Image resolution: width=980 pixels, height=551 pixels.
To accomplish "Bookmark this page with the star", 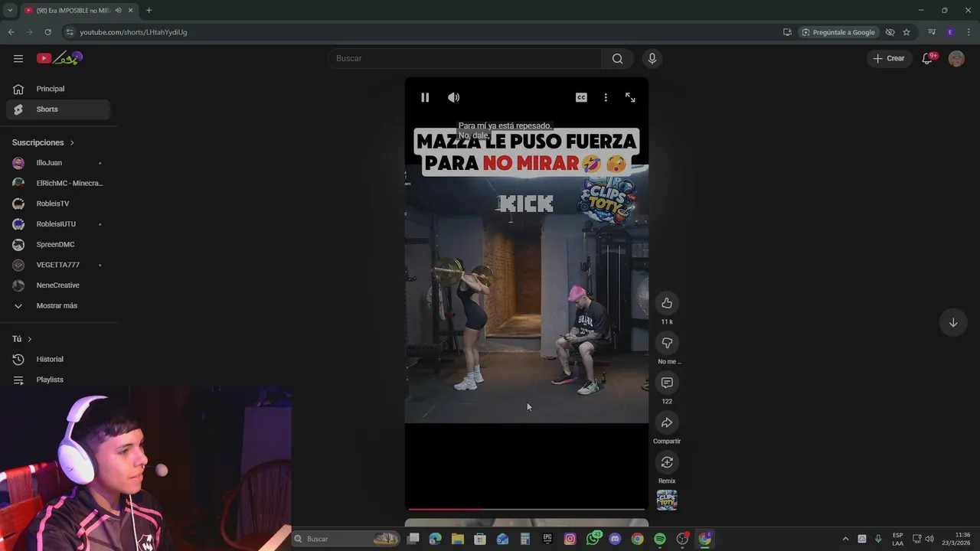I will [906, 32].
